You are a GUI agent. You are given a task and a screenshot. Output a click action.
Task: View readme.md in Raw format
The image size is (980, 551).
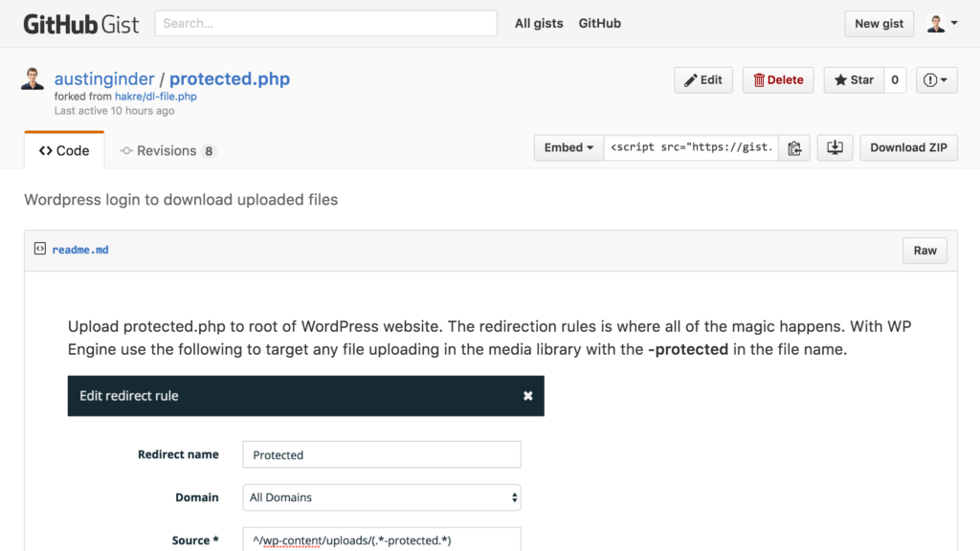(924, 250)
